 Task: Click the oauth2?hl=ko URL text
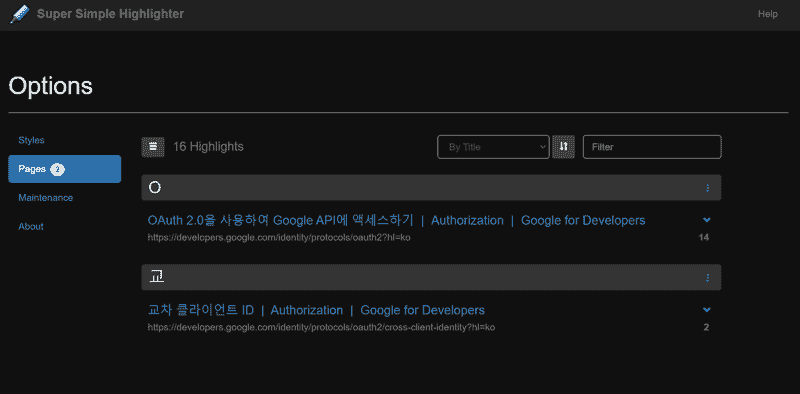click(279, 238)
